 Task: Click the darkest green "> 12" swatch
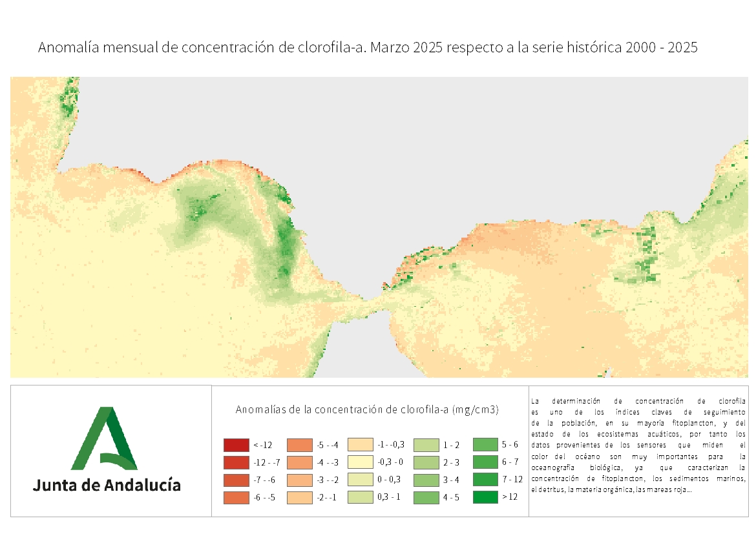(x=485, y=498)
